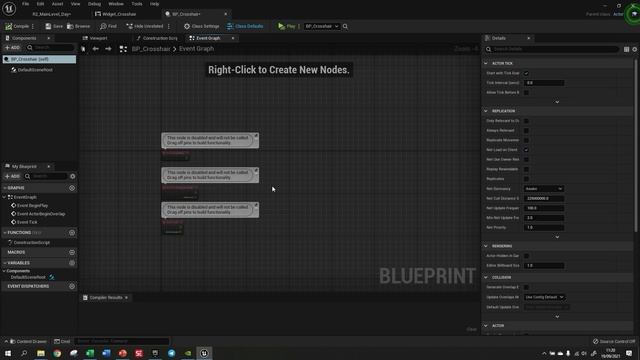Toggle Actor Hidden In Game checkbox

pos(526,256)
